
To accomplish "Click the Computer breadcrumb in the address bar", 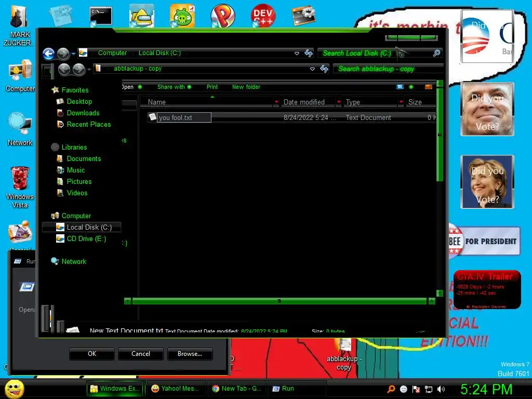I will (x=112, y=53).
